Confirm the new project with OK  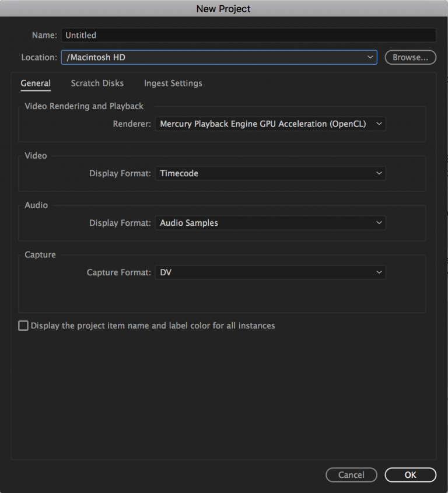coord(410,474)
